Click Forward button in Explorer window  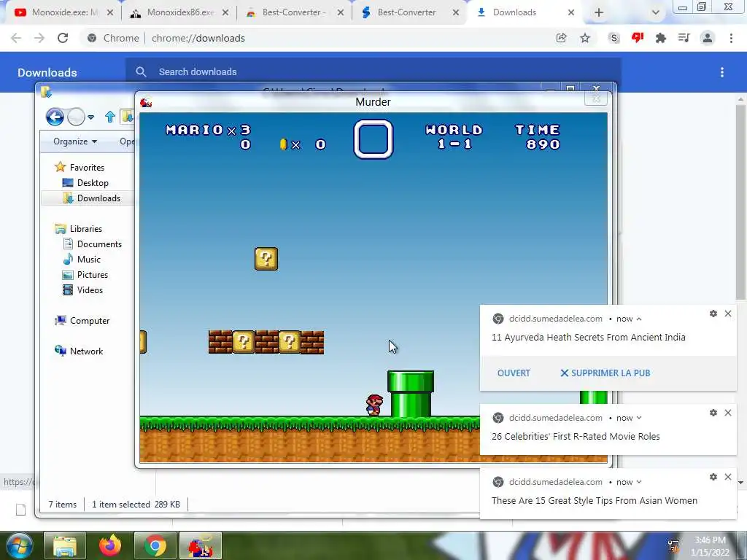click(76, 117)
